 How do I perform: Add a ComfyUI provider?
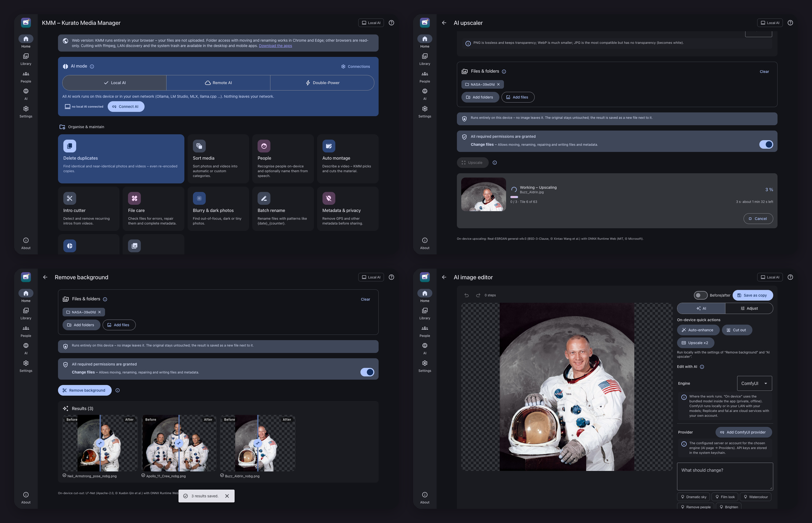point(743,432)
